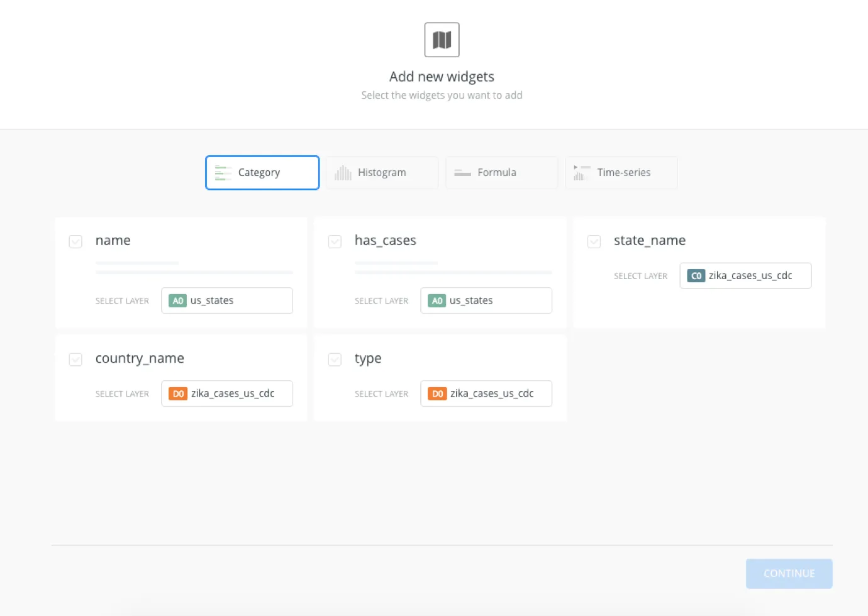Viewport: 868px width, 616px height.
Task: Open the state_name layer selector
Action: click(745, 275)
